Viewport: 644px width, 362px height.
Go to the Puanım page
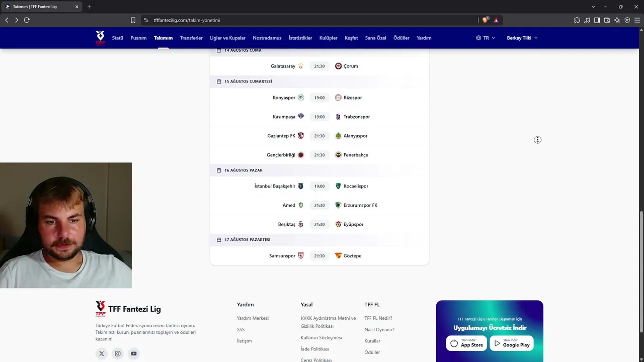[x=138, y=38]
